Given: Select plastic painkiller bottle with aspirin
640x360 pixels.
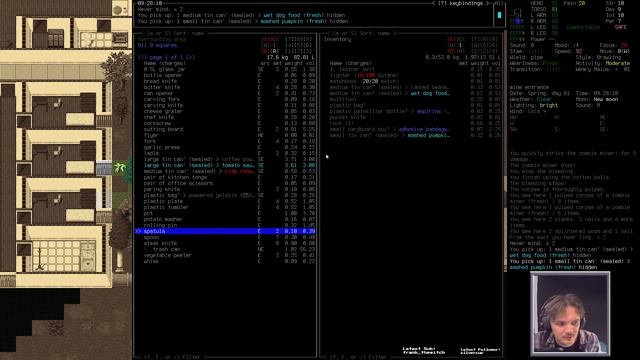Looking at the screenshot, I should pyautogui.click(x=416, y=111).
